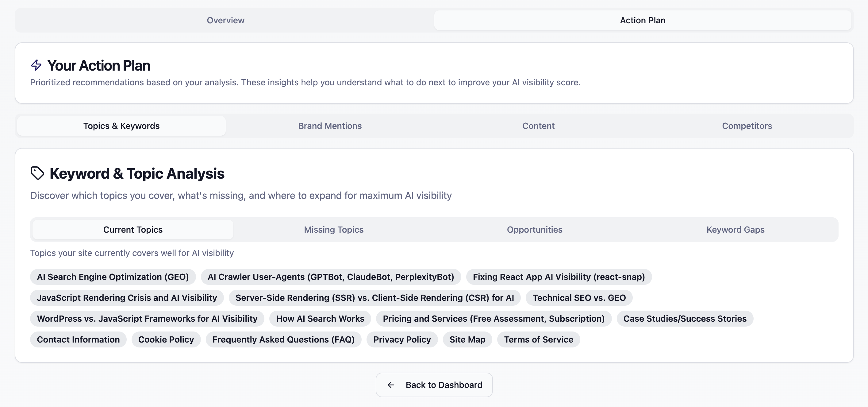The image size is (868, 407).
Task: Click the Technical SEO vs. GEO topic tag
Action: point(579,298)
